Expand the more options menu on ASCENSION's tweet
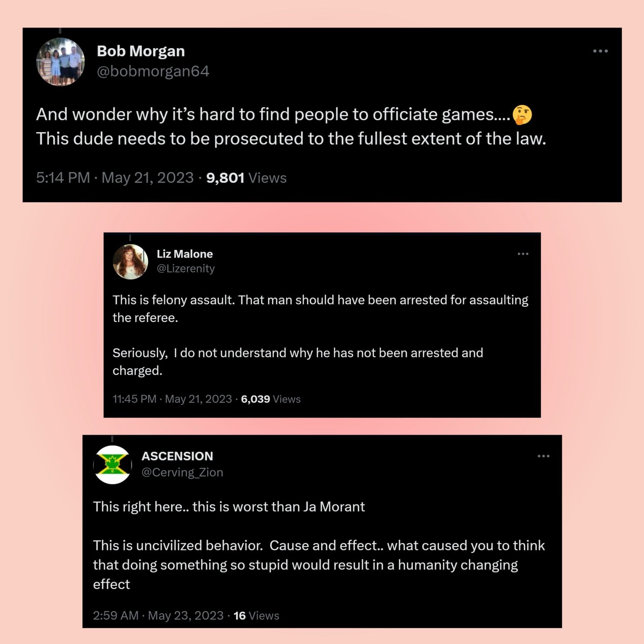Viewport: 644px width, 644px height. click(x=543, y=456)
